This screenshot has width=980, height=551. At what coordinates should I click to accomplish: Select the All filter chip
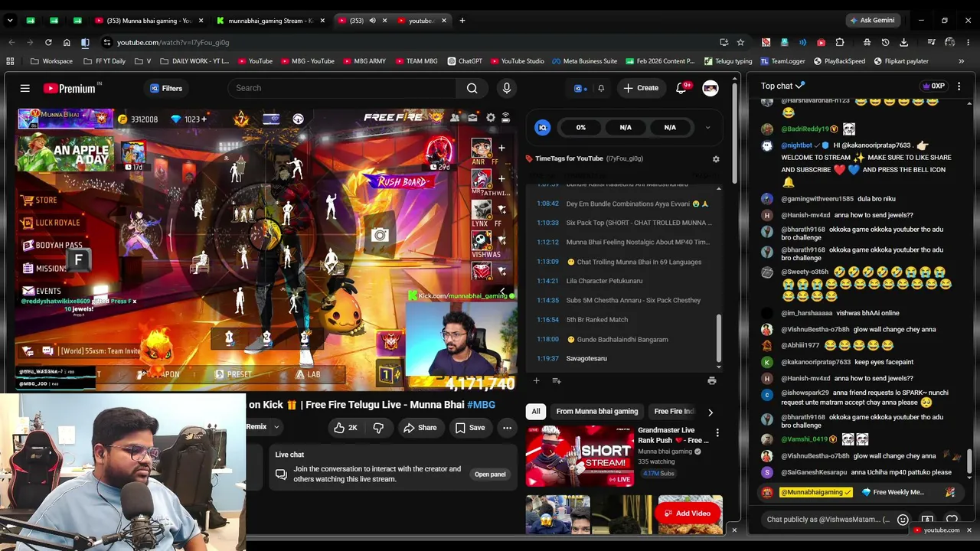(536, 412)
